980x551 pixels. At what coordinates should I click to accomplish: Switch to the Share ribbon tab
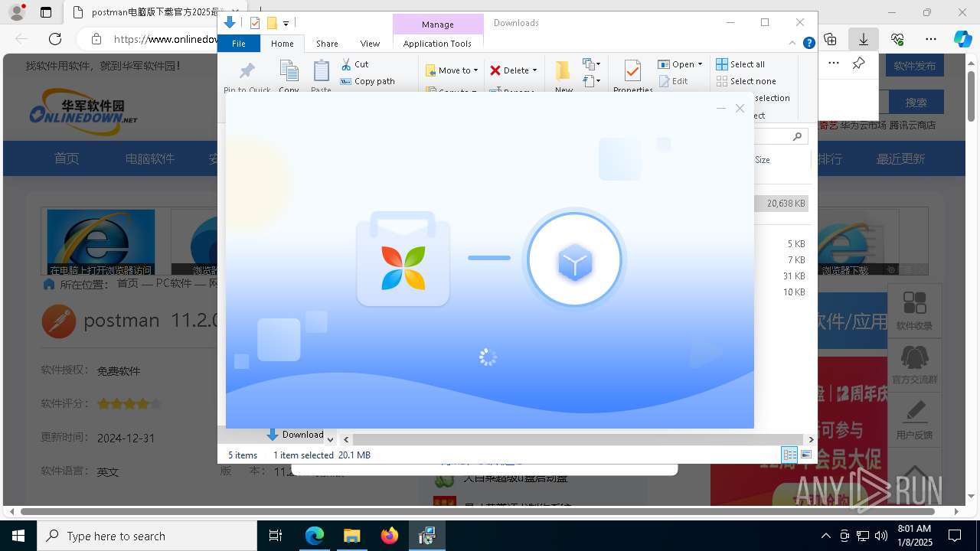point(327,44)
